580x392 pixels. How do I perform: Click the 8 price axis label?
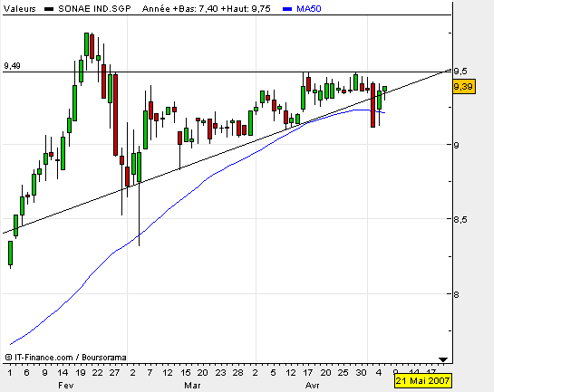[x=457, y=294]
